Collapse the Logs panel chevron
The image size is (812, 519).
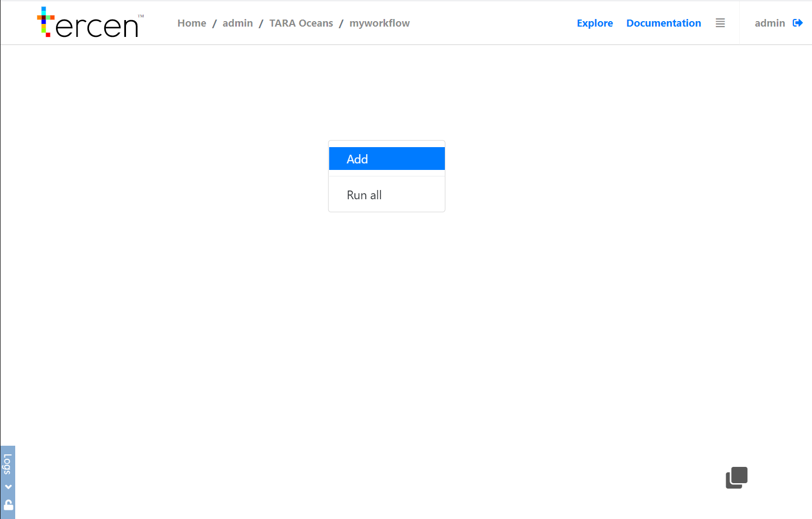tap(8, 487)
